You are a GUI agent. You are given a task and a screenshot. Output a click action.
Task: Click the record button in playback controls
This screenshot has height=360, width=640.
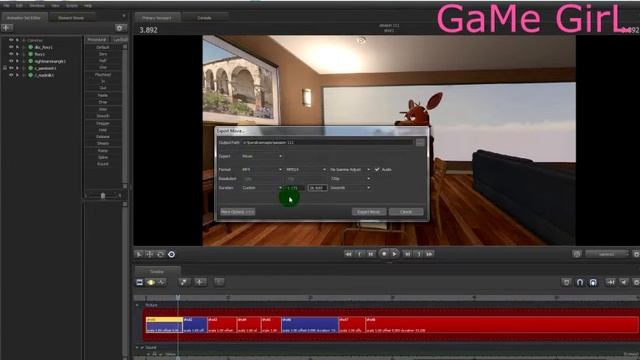click(x=384, y=254)
